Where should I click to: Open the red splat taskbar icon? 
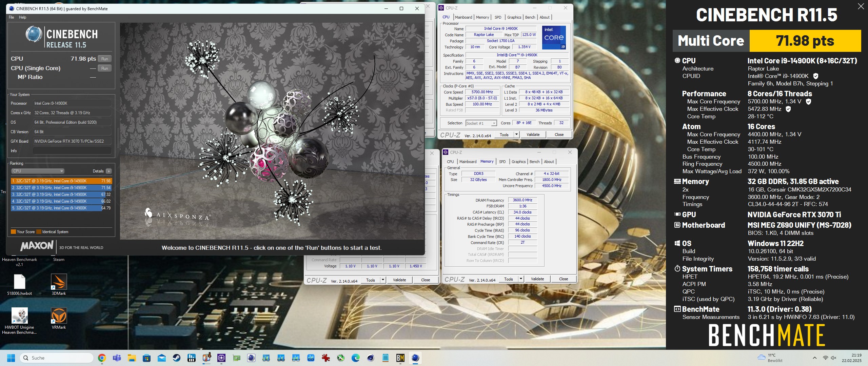click(326, 358)
